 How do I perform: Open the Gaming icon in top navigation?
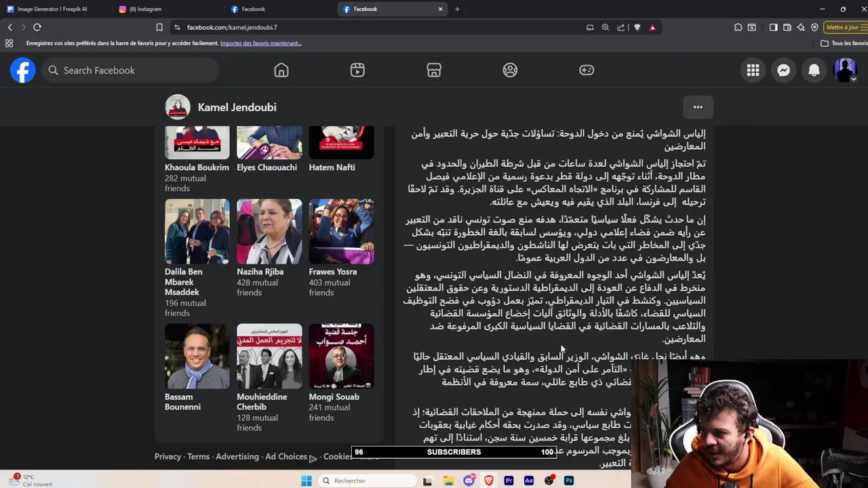pyautogui.click(x=587, y=70)
